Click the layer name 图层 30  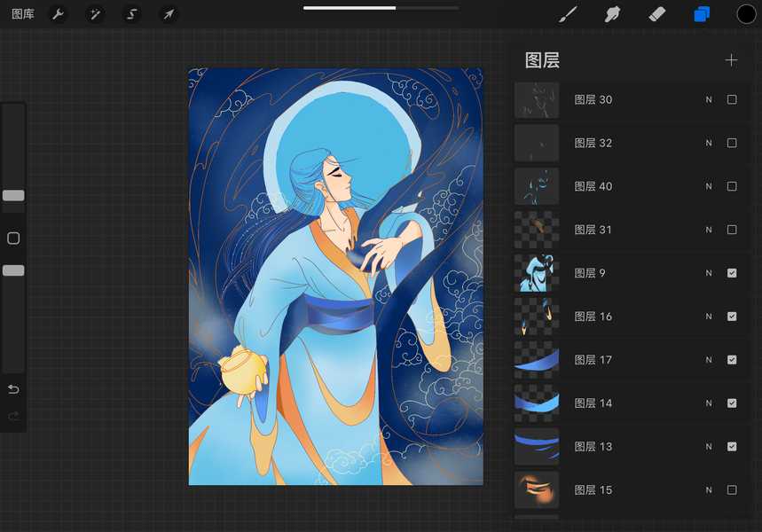pyautogui.click(x=593, y=99)
